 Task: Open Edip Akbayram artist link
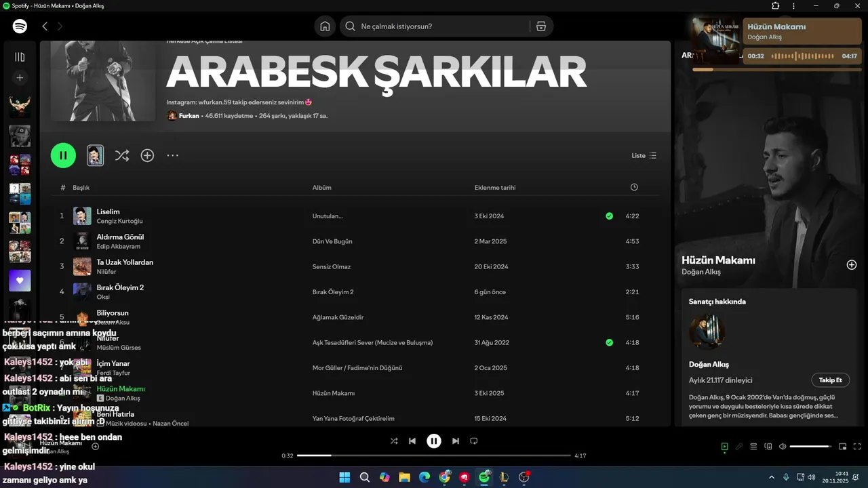(119, 247)
